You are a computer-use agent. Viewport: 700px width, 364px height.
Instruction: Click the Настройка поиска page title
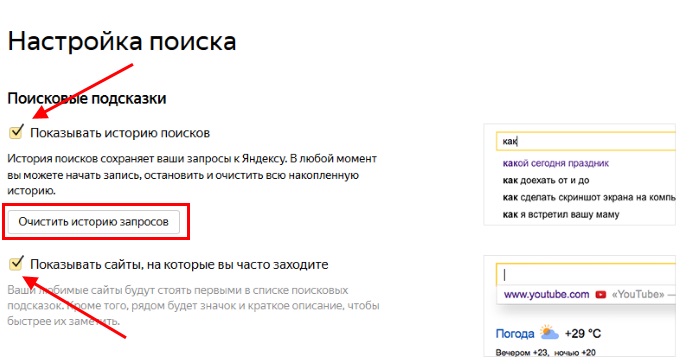click(x=122, y=42)
